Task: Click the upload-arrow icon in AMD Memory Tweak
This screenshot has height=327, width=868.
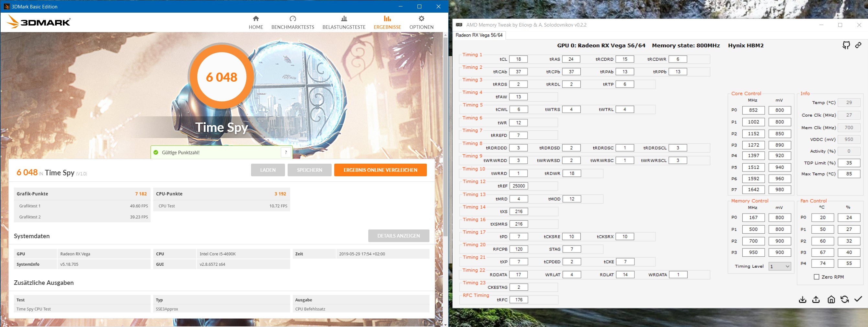Action: click(816, 299)
